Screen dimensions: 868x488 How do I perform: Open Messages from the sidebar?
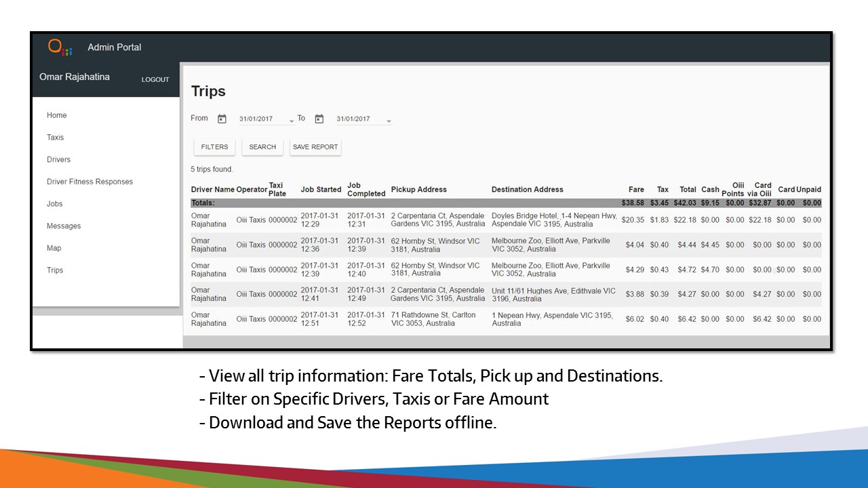point(64,226)
